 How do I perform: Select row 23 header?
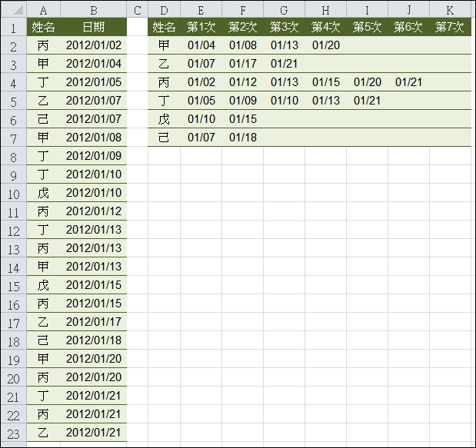pyautogui.click(x=14, y=433)
